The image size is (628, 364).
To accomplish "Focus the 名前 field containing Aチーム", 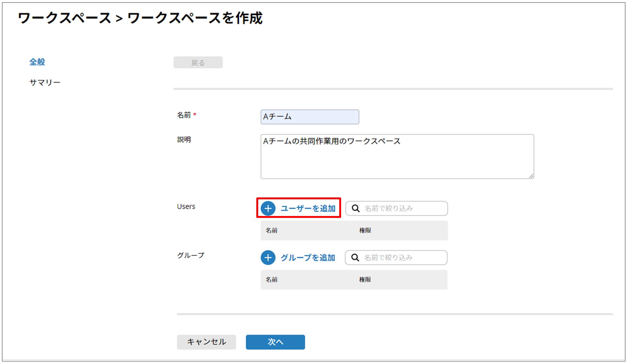I will pos(310,117).
